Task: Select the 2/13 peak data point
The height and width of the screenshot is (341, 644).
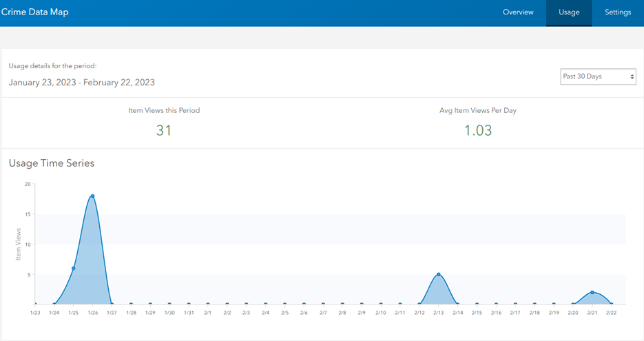Action: click(x=439, y=274)
